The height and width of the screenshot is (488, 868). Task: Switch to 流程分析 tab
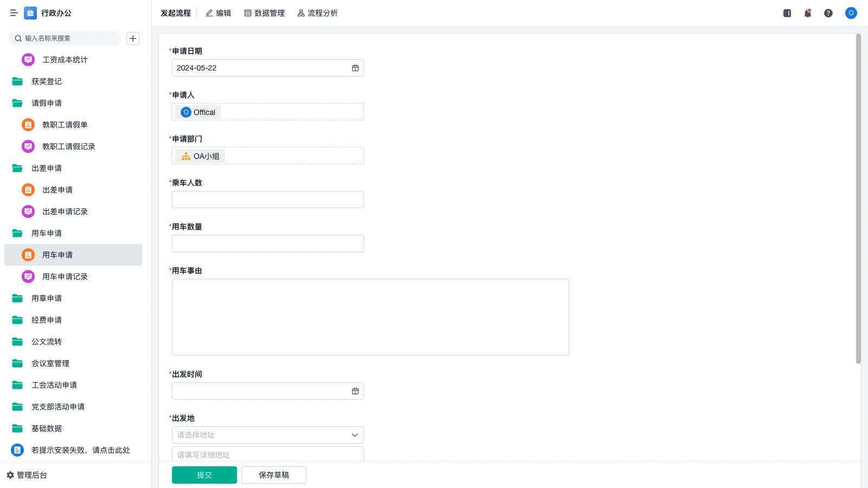click(x=317, y=13)
